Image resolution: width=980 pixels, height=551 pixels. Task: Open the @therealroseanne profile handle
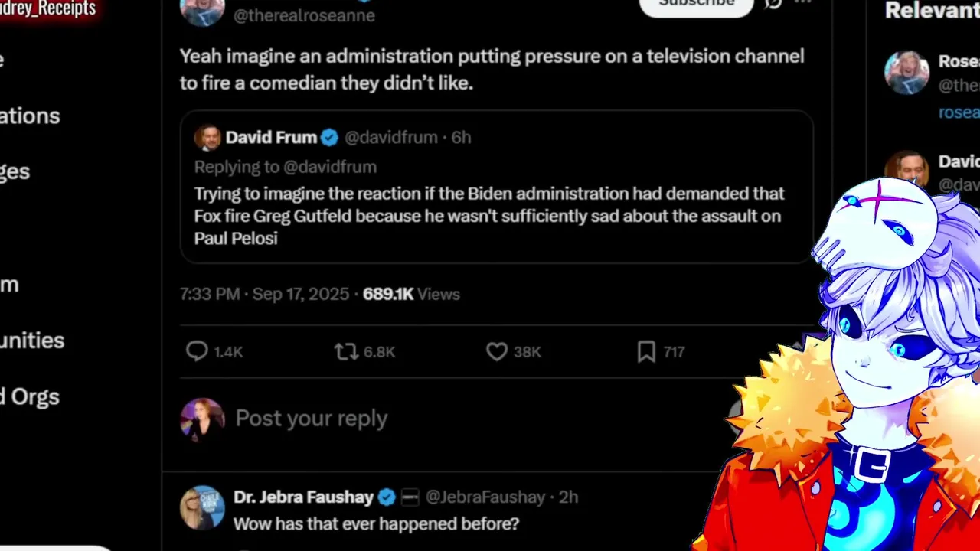(x=304, y=15)
